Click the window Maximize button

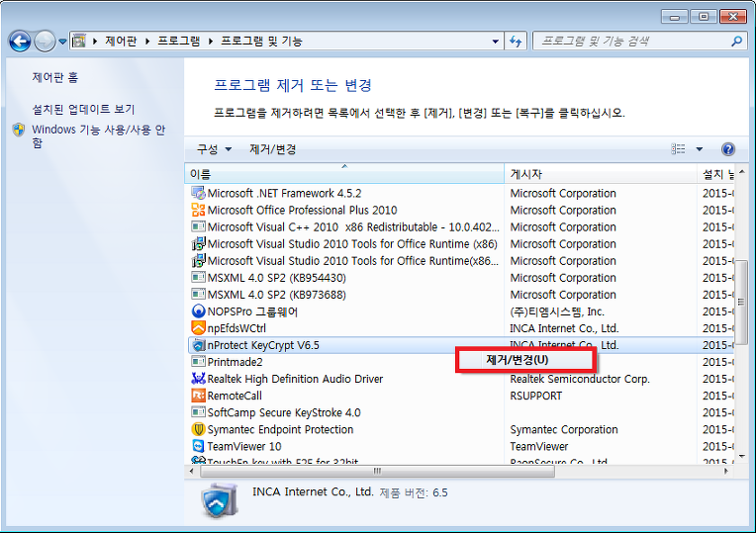coord(704,17)
